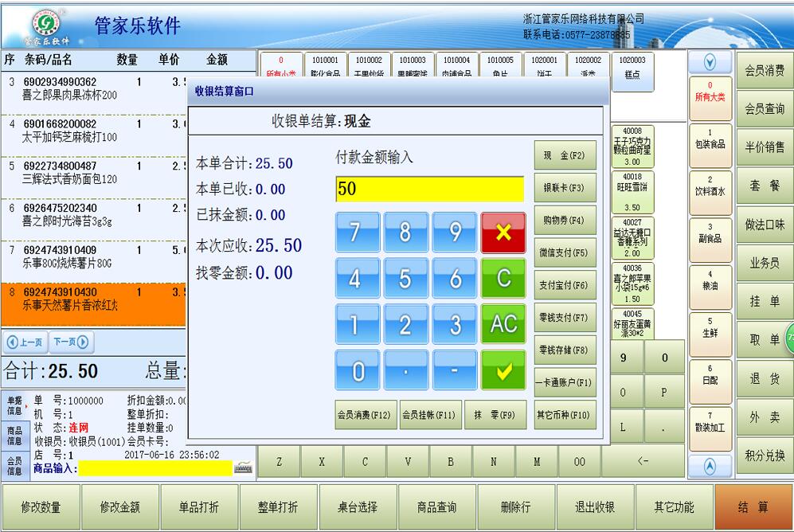
Task: Go to previous page with 上一页 arrow
Action: coord(25,342)
